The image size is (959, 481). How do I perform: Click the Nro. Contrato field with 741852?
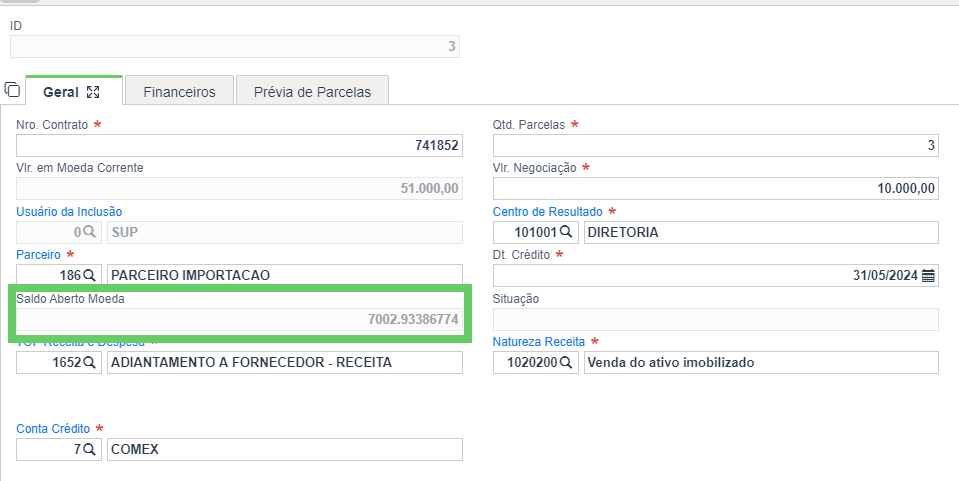point(239,146)
